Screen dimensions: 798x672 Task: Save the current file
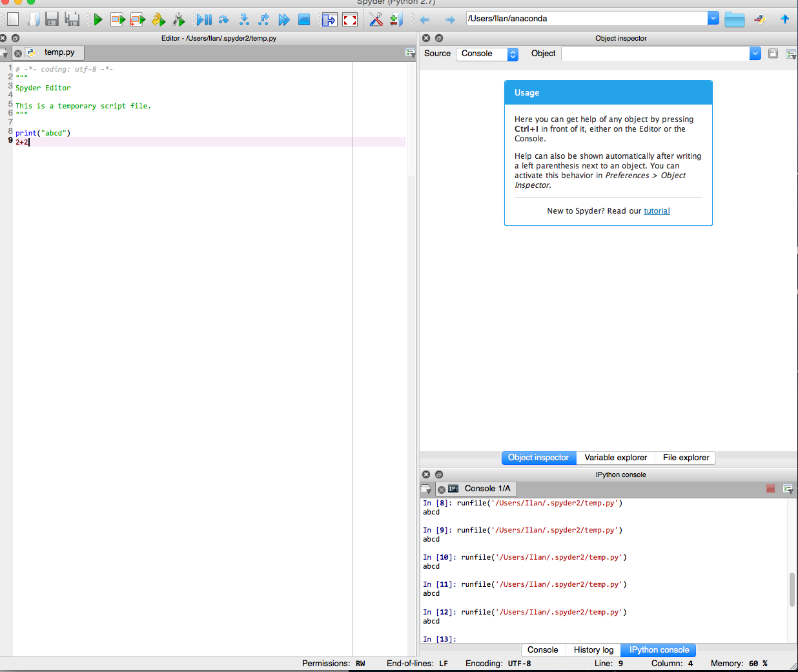click(x=52, y=19)
